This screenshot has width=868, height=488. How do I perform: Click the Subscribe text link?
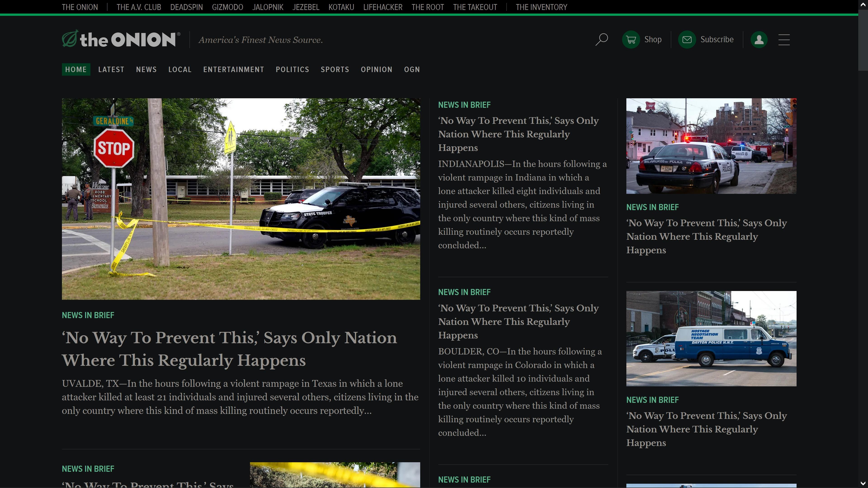[717, 39]
